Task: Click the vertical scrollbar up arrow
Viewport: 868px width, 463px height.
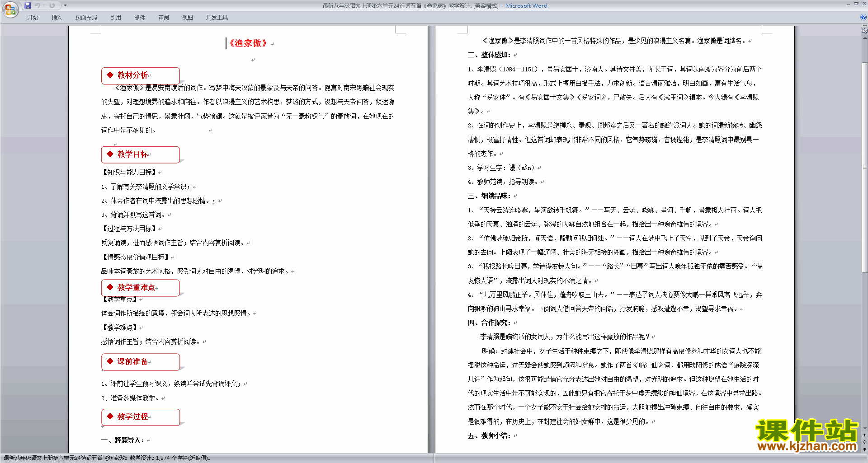Action: 865,38
